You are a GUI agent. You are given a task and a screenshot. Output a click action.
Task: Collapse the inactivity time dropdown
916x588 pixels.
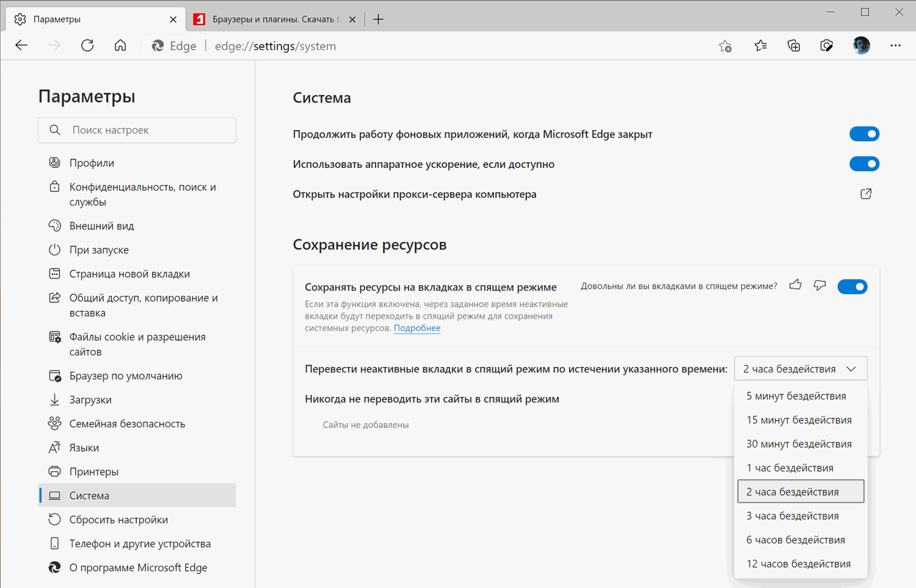coord(800,369)
